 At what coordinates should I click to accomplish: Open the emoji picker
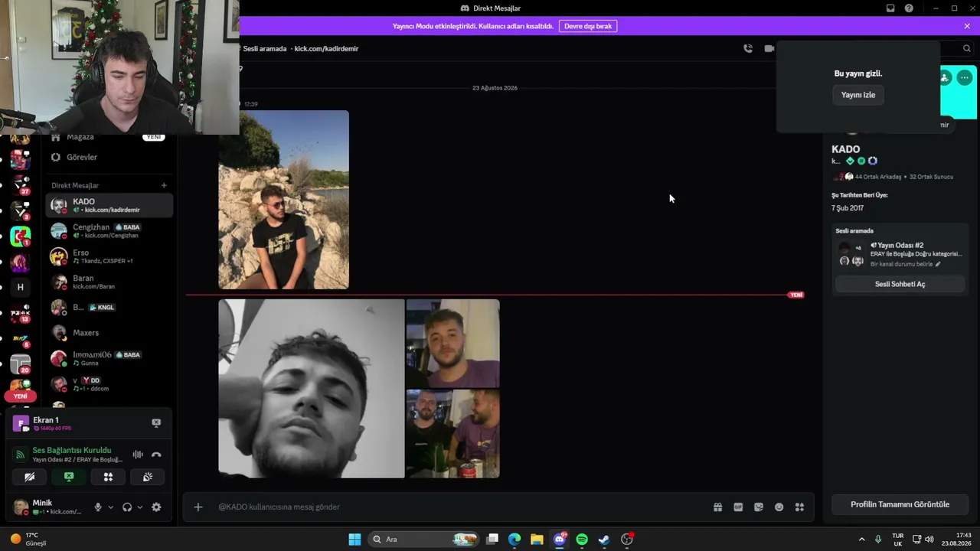coord(779,507)
